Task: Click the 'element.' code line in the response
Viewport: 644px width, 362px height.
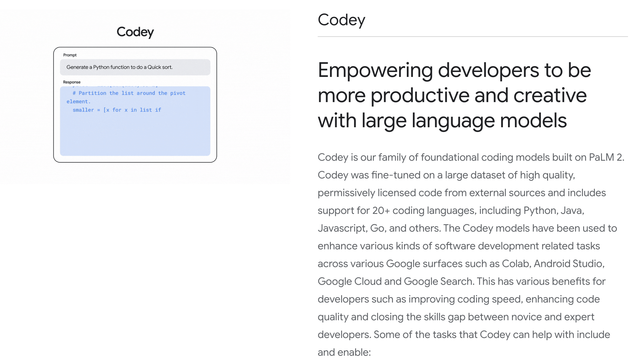Action: [78, 102]
